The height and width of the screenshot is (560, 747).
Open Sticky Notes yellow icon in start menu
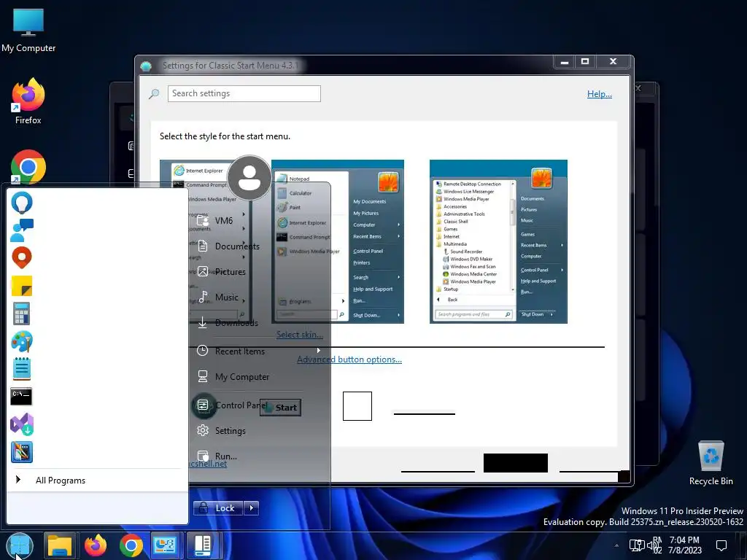(22, 286)
